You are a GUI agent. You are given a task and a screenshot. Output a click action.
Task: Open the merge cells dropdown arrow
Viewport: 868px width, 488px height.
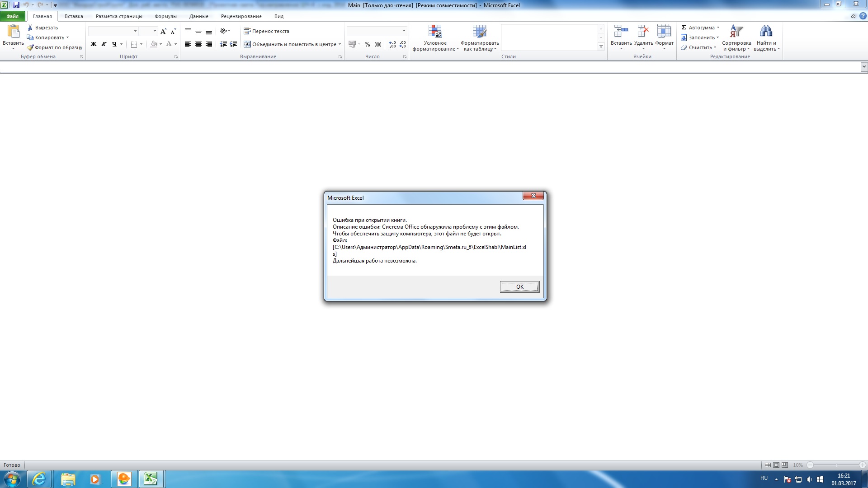point(340,44)
